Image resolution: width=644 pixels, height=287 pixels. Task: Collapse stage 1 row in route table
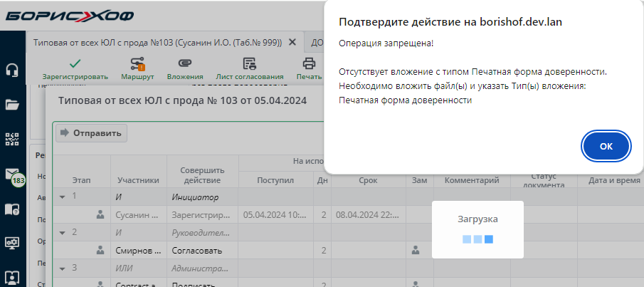point(62,196)
